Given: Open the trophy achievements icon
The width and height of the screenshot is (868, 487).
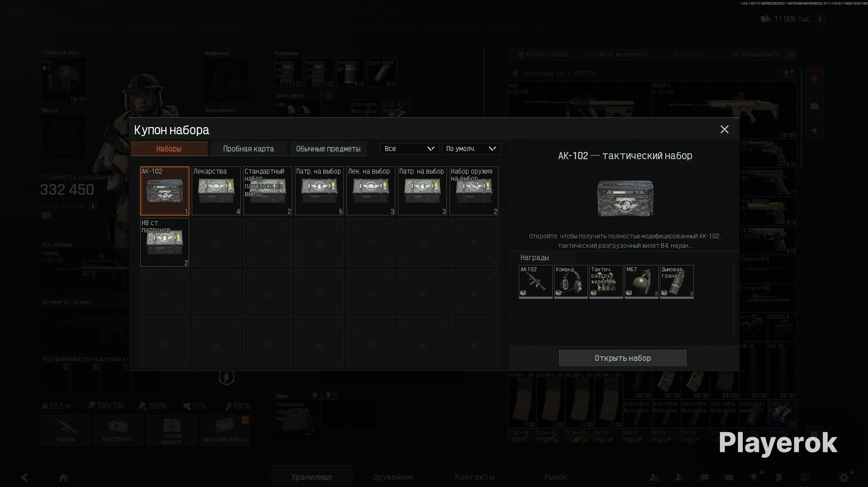Looking at the screenshot, I should point(754,477).
